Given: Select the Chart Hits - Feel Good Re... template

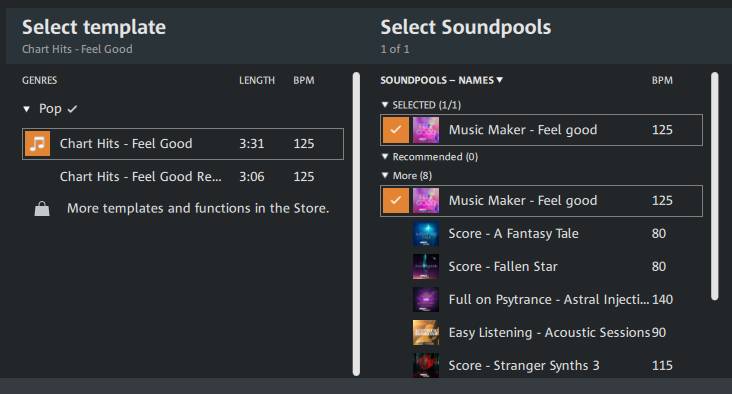Looking at the screenshot, I should [x=183, y=177].
